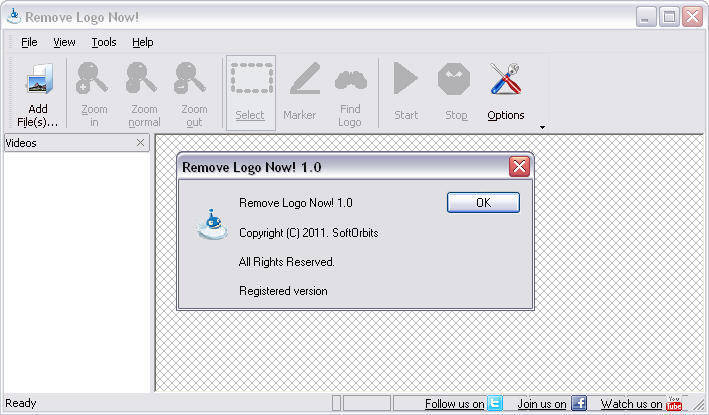Follow the 'Join us on' link
The height and width of the screenshot is (415, 709).
542,404
